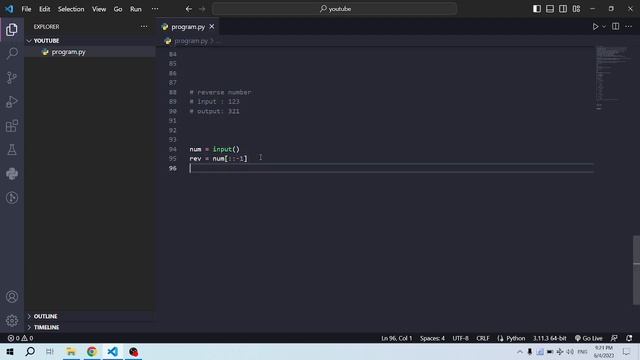
Task: Open the Run and Debug view
Action: click(x=12, y=102)
